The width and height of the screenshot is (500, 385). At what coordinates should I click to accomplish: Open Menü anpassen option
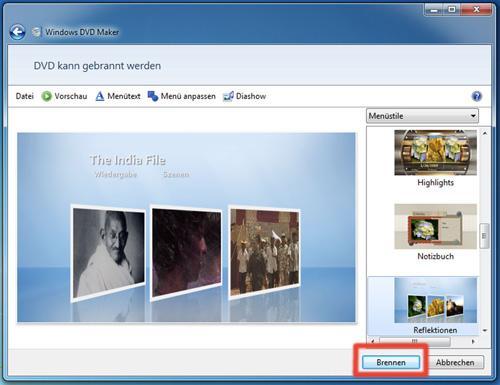pos(188,96)
